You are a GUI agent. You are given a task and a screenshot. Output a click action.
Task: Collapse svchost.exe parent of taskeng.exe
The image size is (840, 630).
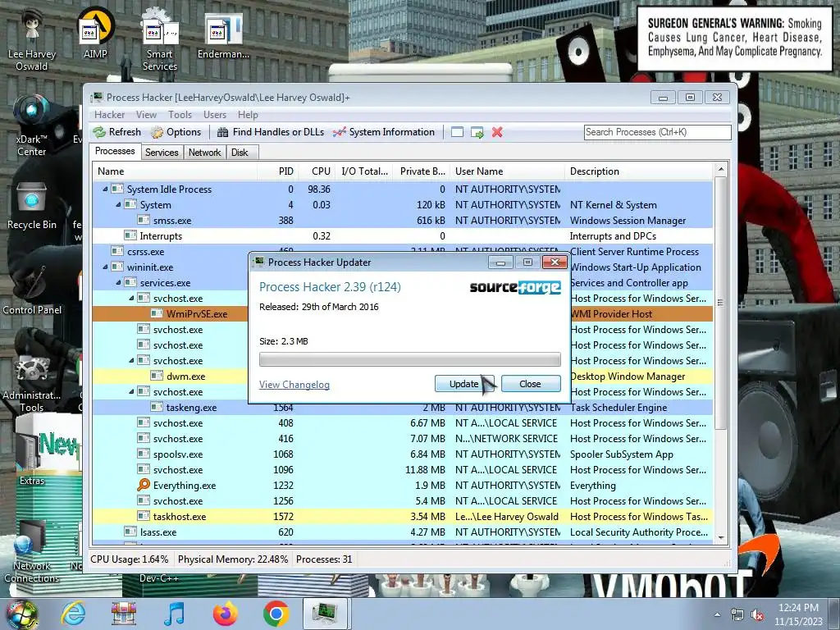pos(131,391)
